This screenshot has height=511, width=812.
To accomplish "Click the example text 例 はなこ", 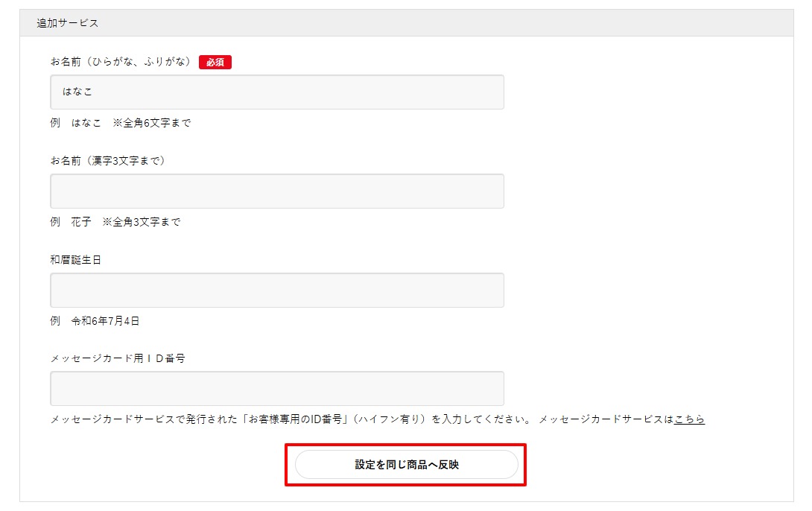I will (76, 123).
